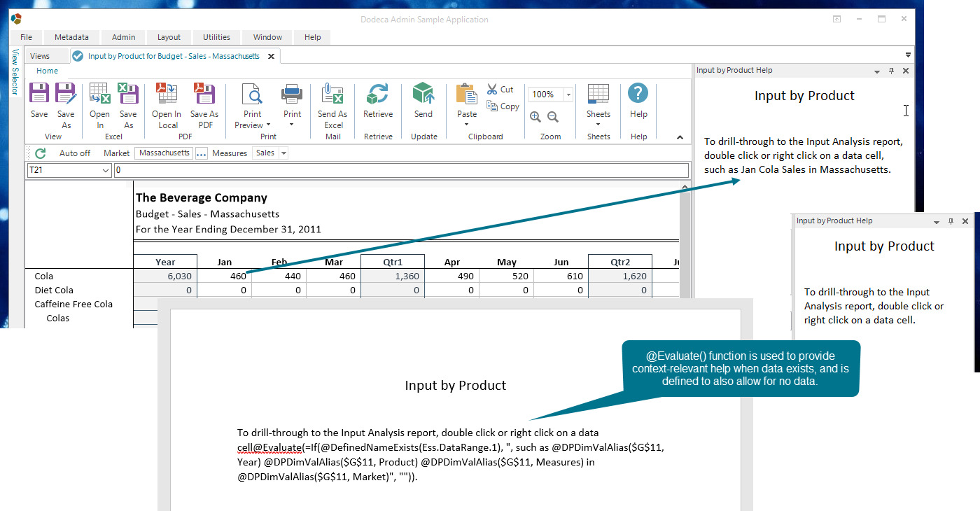This screenshot has height=511, width=980.
Task: Click the Paste clipboard icon
Action: [x=467, y=94]
